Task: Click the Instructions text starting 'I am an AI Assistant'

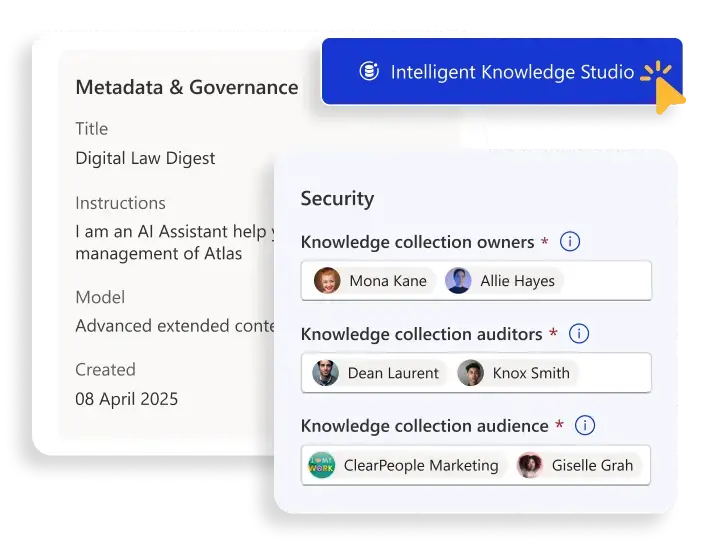Action: tap(175, 242)
